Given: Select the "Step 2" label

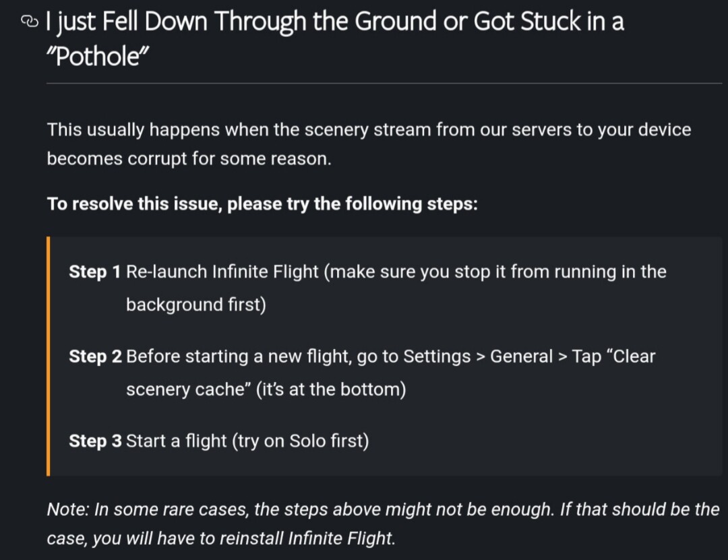Looking at the screenshot, I should [95, 356].
